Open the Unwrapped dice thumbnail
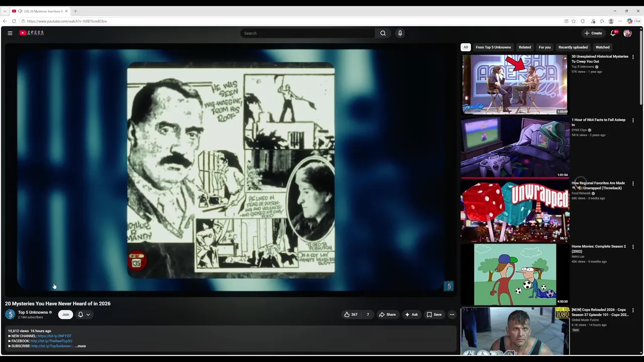 [515, 211]
